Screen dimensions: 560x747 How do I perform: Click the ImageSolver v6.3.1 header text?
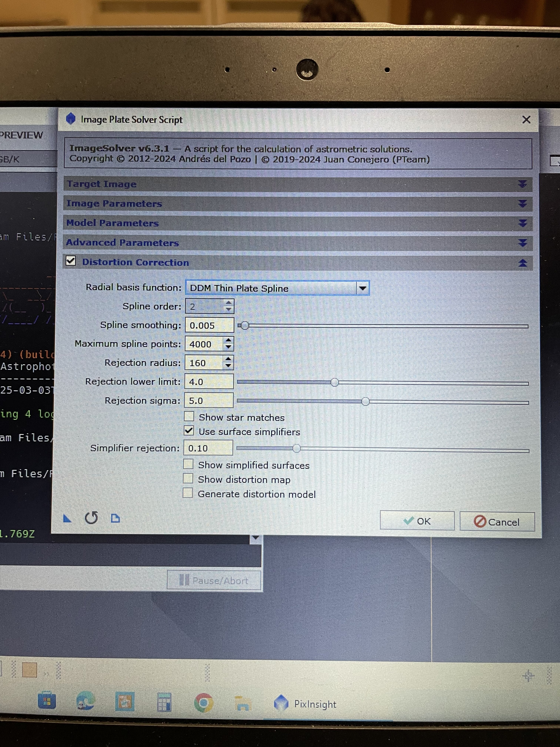(119, 148)
